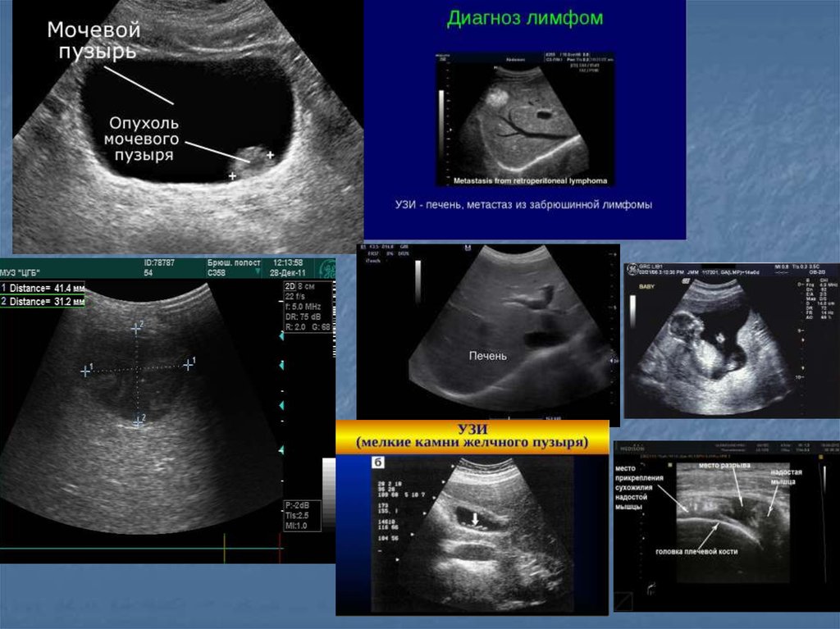Click the 'б' label box on gallbladder image
Viewport: 840px width, 629px height.
click(x=378, y=462)
